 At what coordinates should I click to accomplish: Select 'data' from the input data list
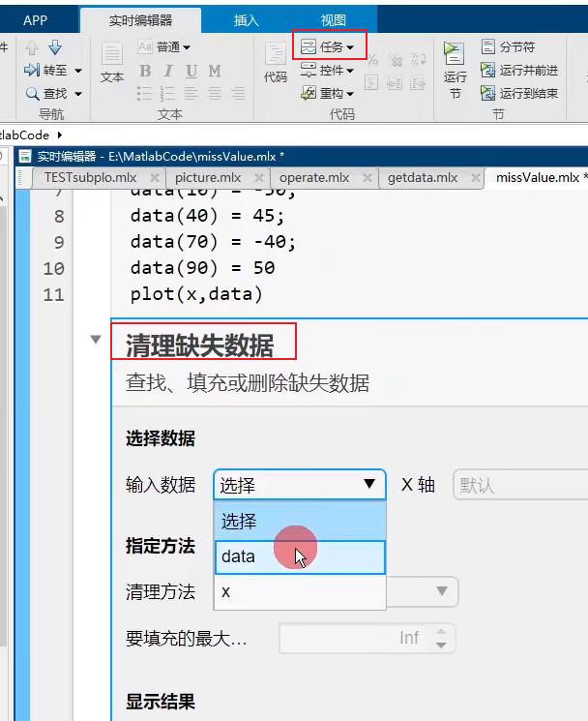coord(300,556)
